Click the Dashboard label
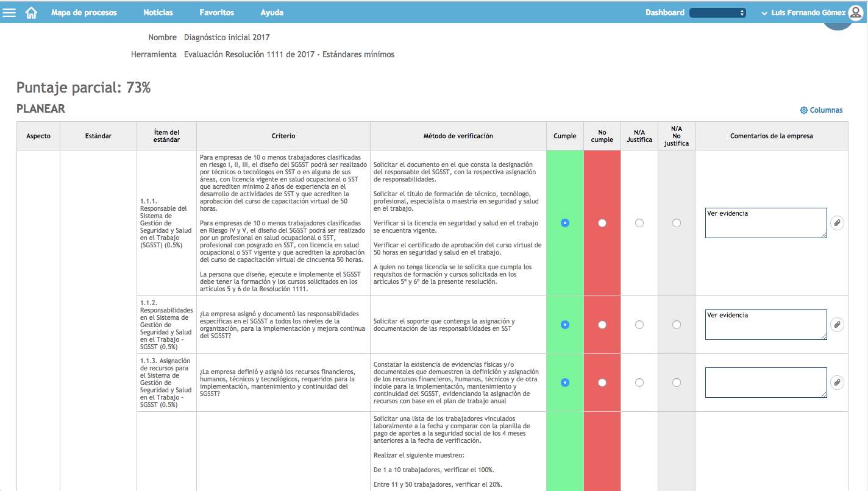This screenshot has height=491, width=868. pos(665,13)
